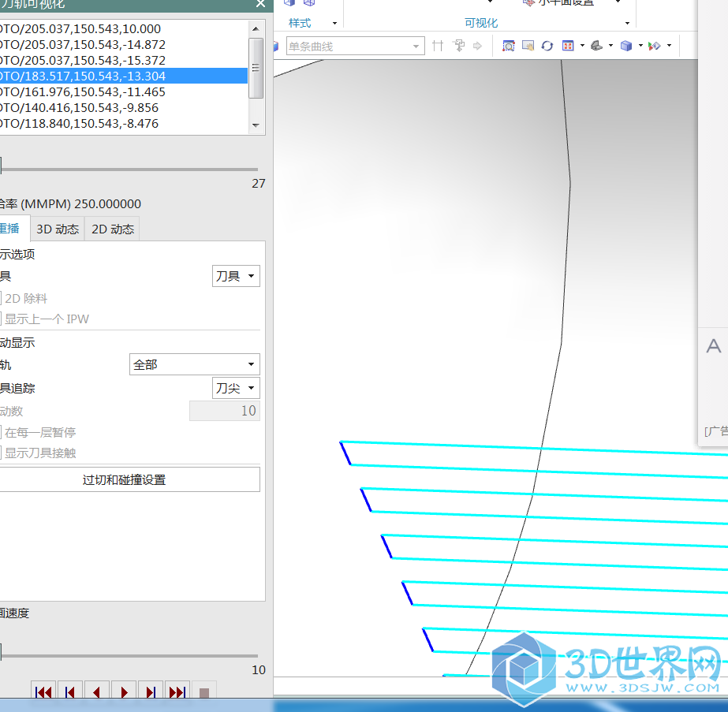Screen dimensions: 728x712
Task: Click the view orientation icon
Action: [x=596, y=46]
